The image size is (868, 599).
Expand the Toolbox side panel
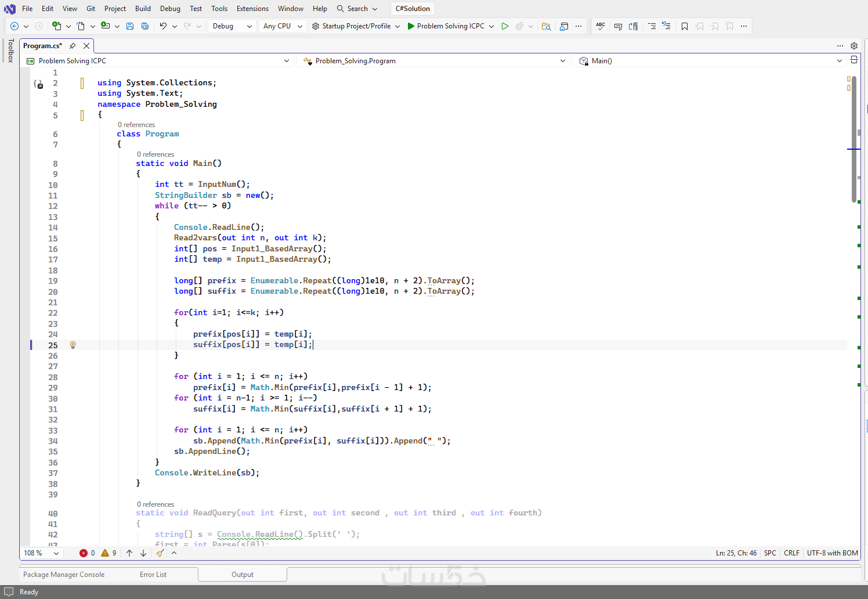(x=10, y=51)
